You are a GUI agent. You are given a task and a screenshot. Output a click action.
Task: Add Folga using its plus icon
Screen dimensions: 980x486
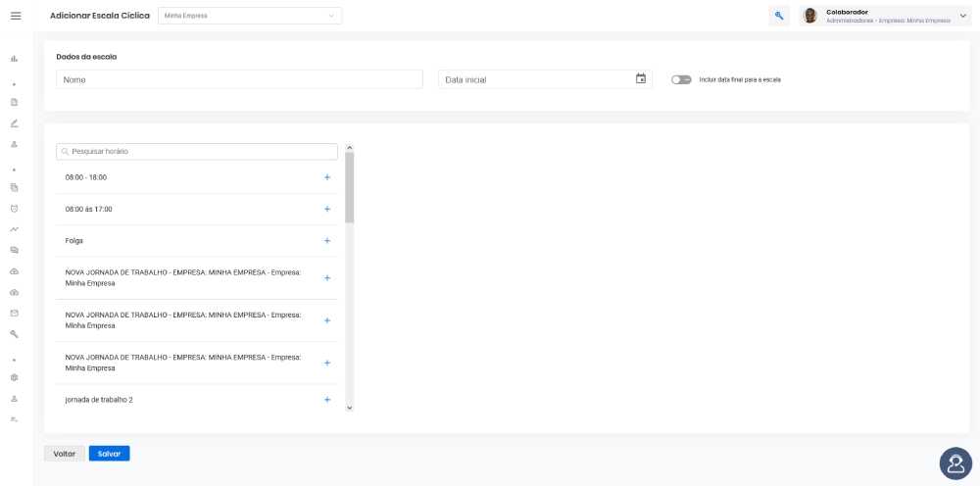click(x=327, y=240)
